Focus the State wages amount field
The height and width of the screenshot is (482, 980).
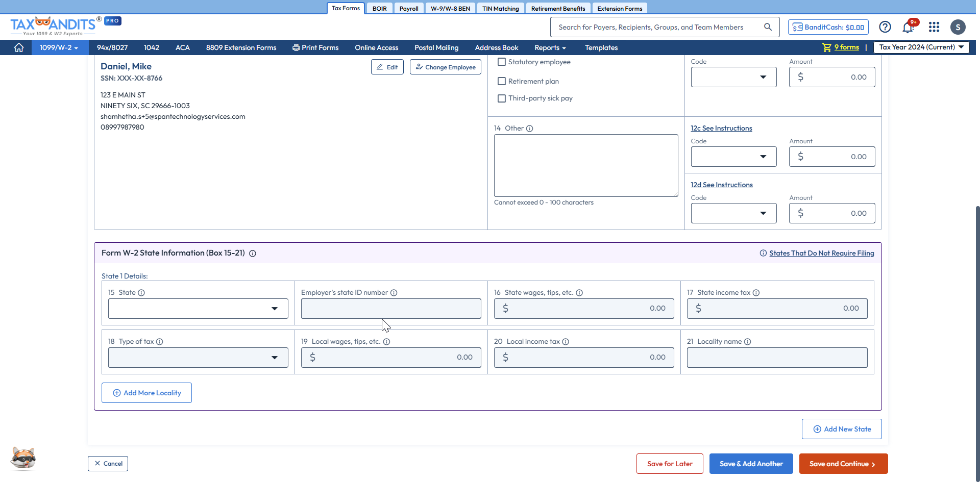(584, 309)
